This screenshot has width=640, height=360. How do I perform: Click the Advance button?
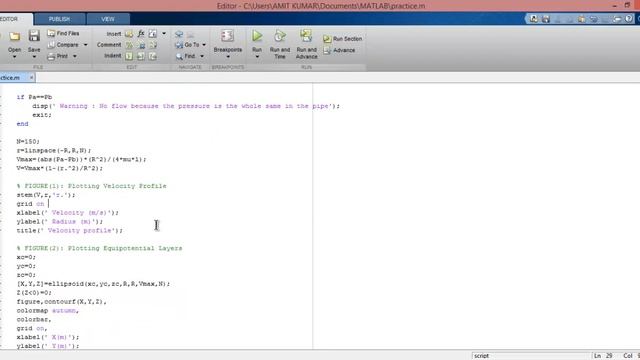click(339, 50)
